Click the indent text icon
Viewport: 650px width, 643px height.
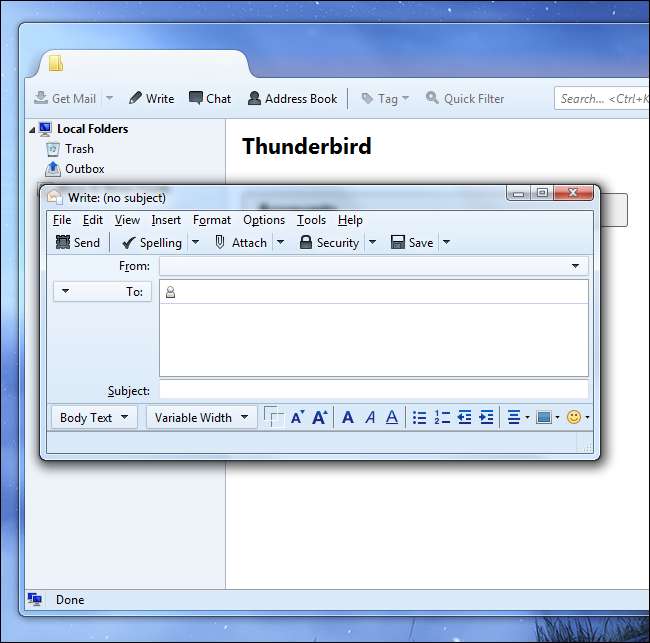point(486,417)
